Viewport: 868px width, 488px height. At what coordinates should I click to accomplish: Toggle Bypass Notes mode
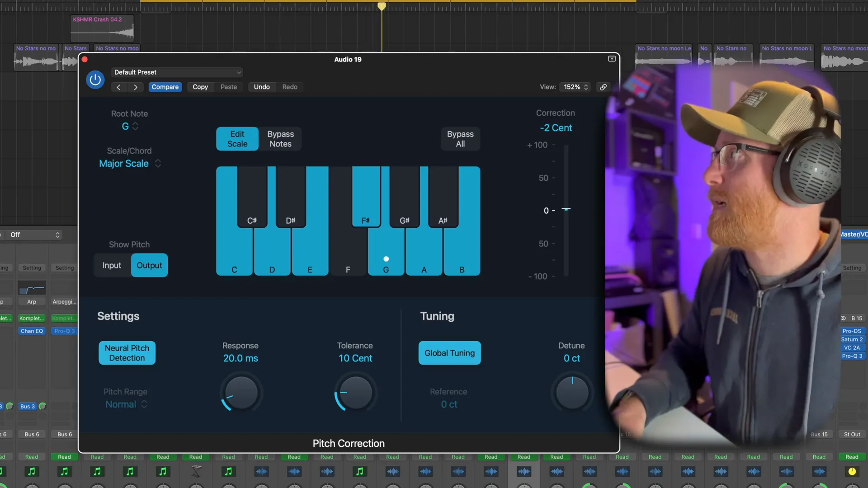click(280, 139)
